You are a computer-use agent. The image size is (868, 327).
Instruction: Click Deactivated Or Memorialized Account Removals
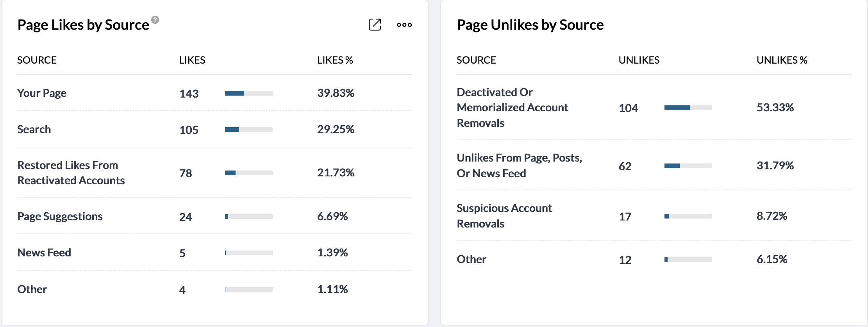coord(512,107)
